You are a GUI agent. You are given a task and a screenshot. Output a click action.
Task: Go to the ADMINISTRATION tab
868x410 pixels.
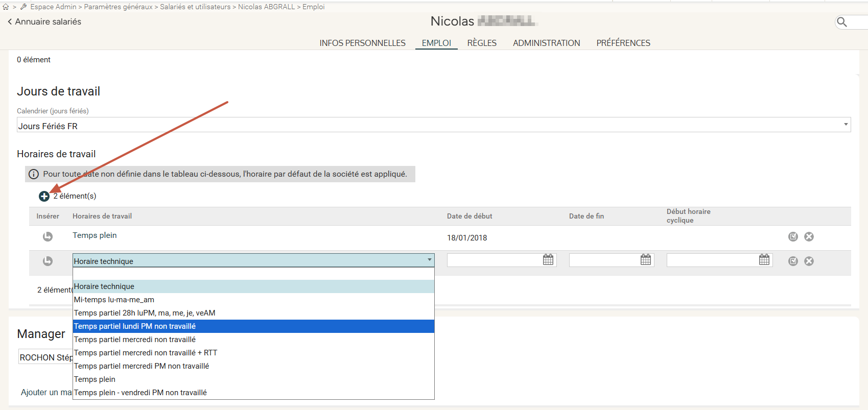(x=546, y=43)
